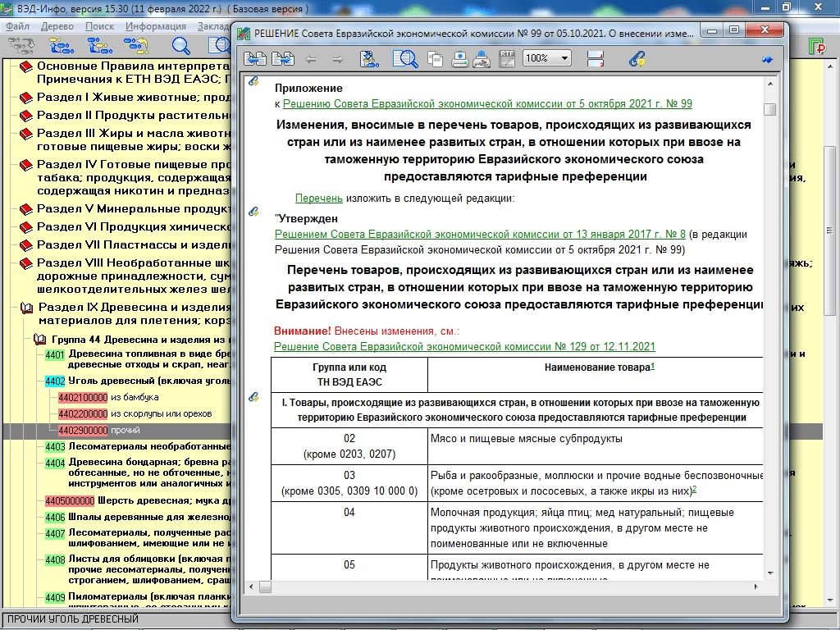Click the tree icon with yellow return arrow
840x630 pixels.
point(136,47)
